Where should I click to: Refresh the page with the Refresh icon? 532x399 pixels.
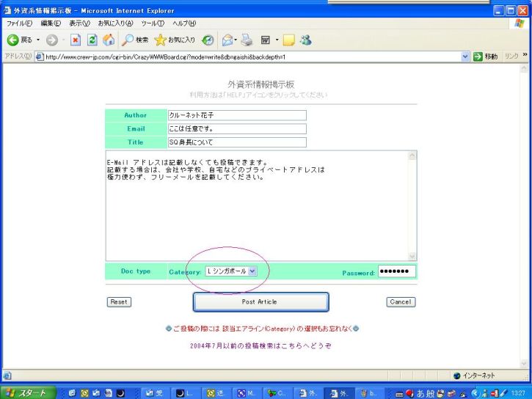click(x=92, y=40)
